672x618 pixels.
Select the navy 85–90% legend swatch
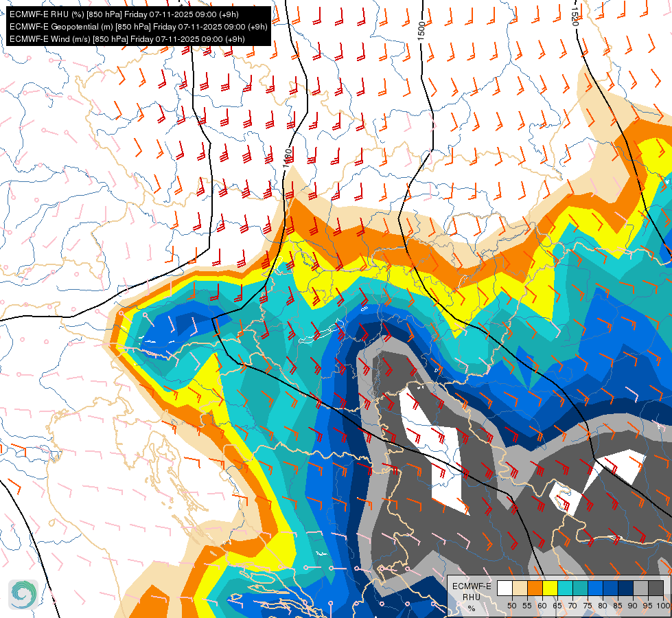click(626, 588)
